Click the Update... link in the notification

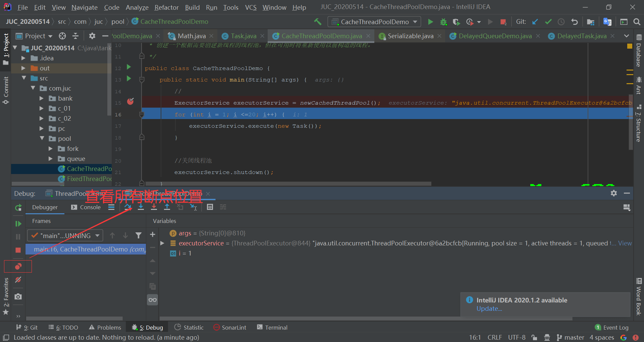pos(489,309)
